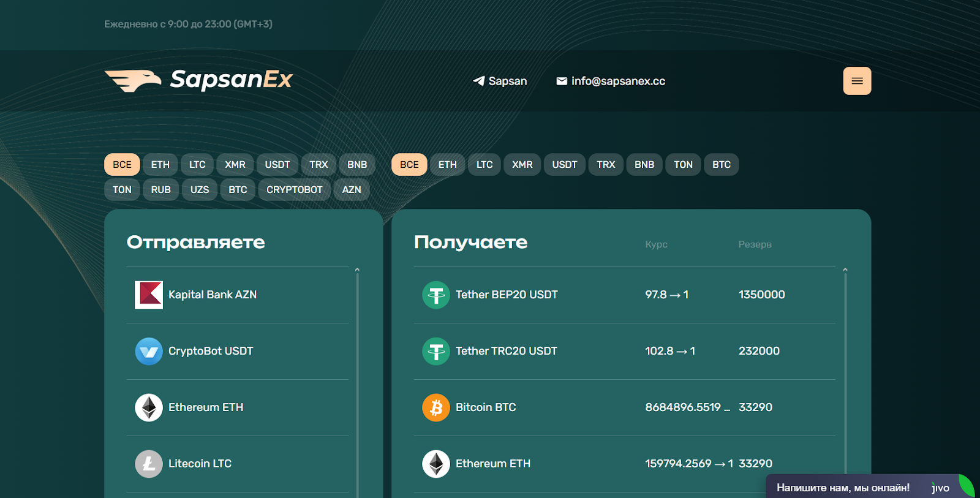Select the ВСЕ filter for the send list
The height and width of the screenshot is (498, 980).
[122, 164]
